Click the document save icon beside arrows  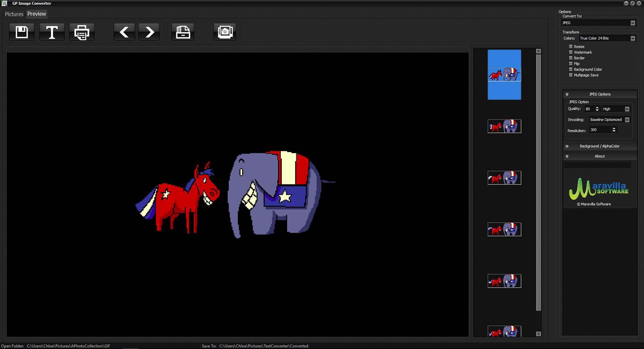183,32
